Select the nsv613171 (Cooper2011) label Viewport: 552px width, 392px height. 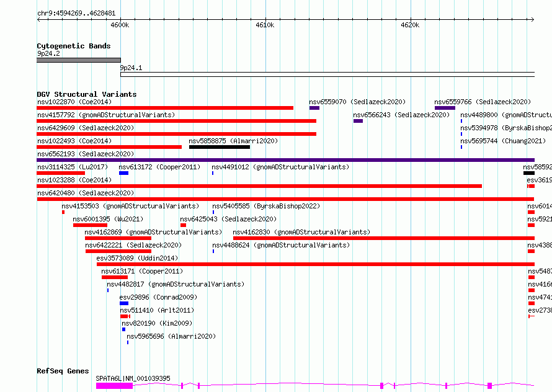tap(142, 271)
